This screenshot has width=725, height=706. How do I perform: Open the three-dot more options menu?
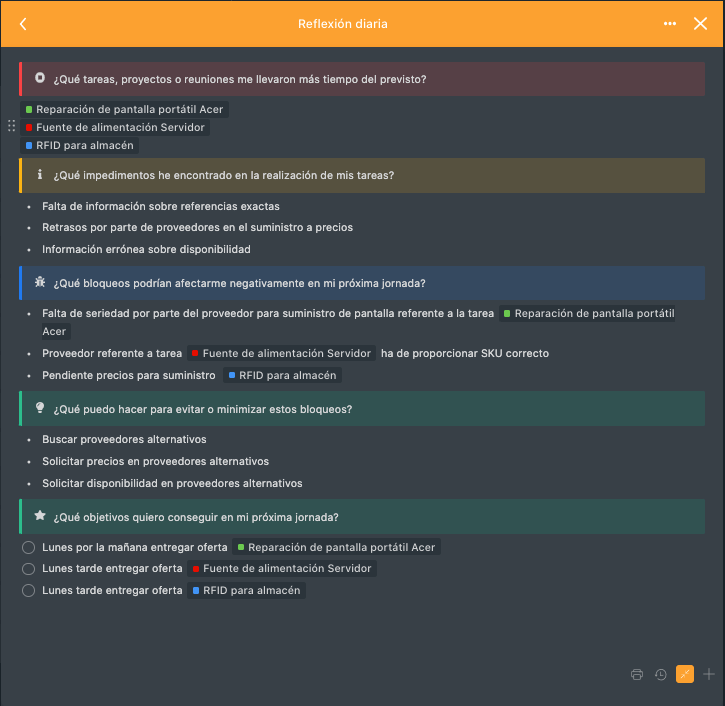(670, 24)
